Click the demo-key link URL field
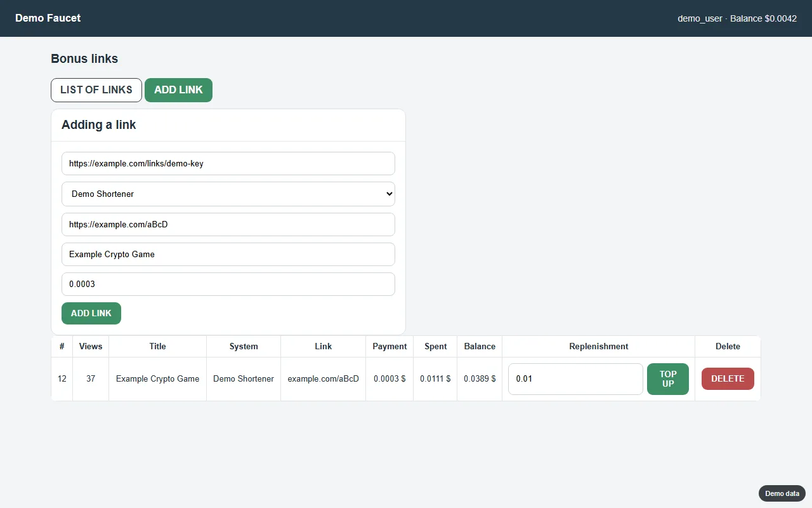The height and width of the screenshot is (508, 812). tap(228, 163)
